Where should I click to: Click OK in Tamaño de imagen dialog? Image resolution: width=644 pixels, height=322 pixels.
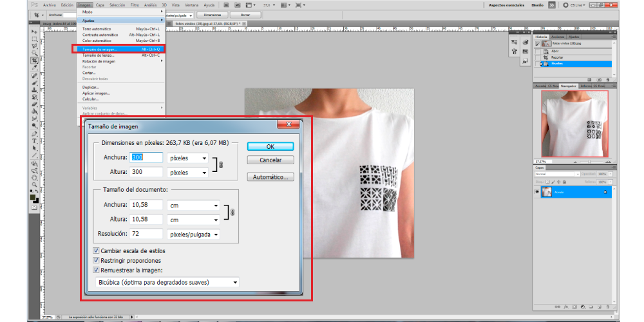270,147
